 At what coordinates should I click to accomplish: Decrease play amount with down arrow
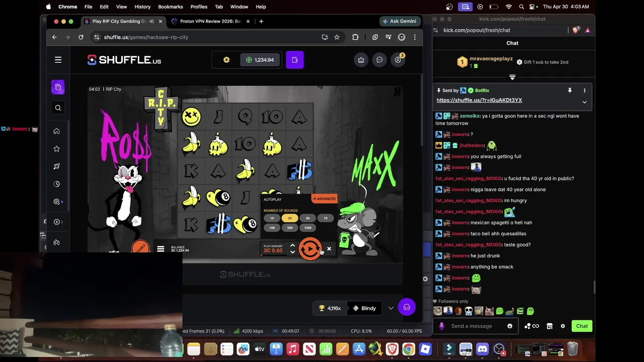point(292,252)
